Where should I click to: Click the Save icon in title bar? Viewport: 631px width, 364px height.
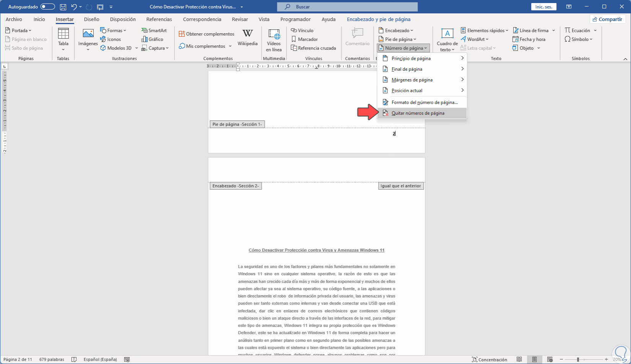[x=63, y=7]
